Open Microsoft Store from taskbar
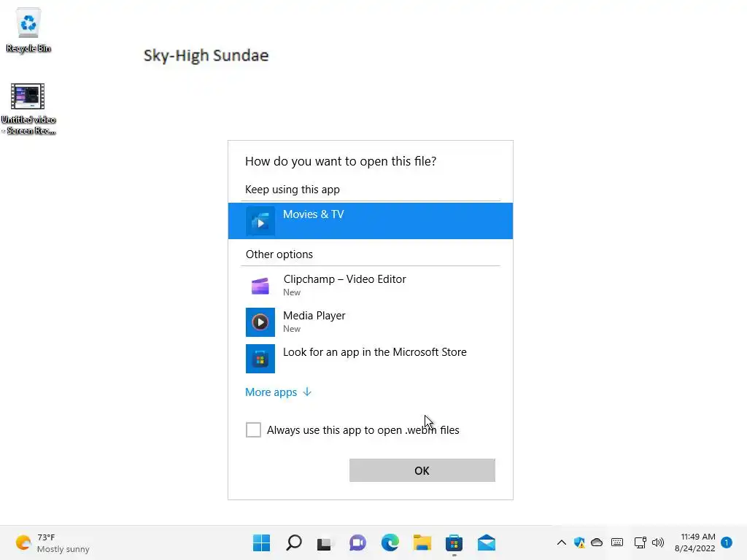The height and width of the screenshot is (560, 747). pos(454,542)
